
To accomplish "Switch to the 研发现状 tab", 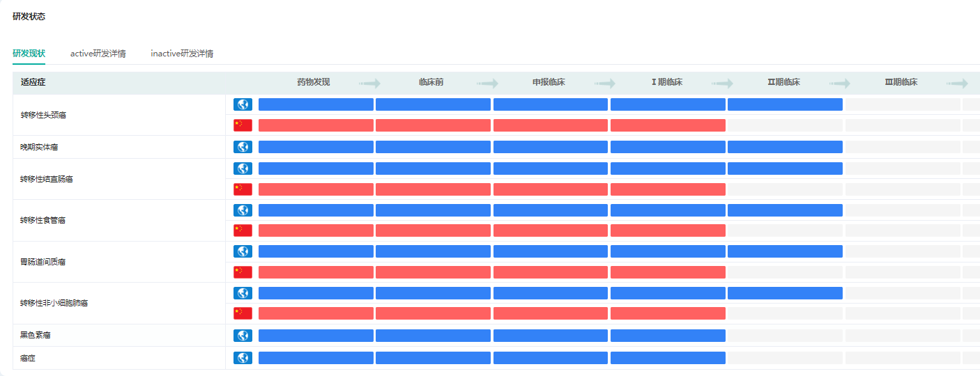I will 29,54.
